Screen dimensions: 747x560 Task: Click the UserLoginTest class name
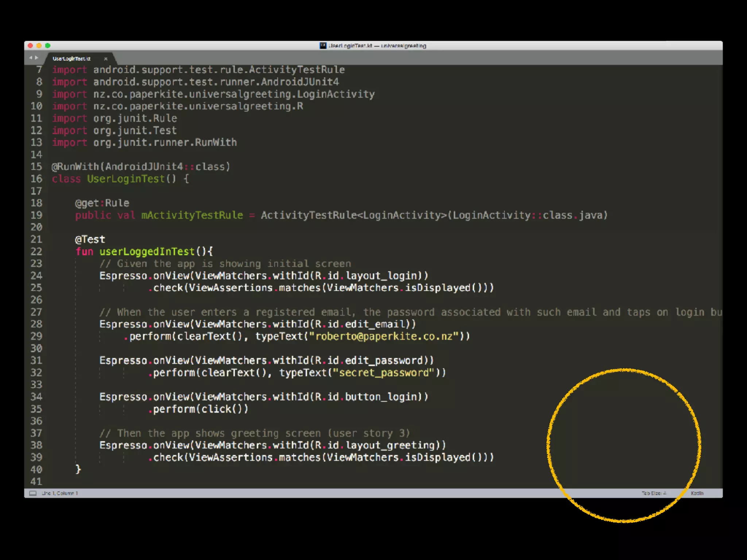coord(126,179)
